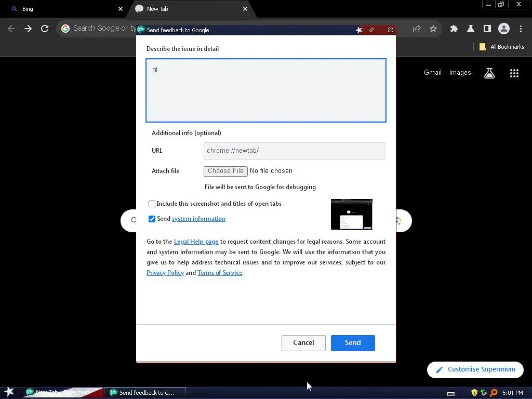Click the Share page icon

(x=417, y=29)
